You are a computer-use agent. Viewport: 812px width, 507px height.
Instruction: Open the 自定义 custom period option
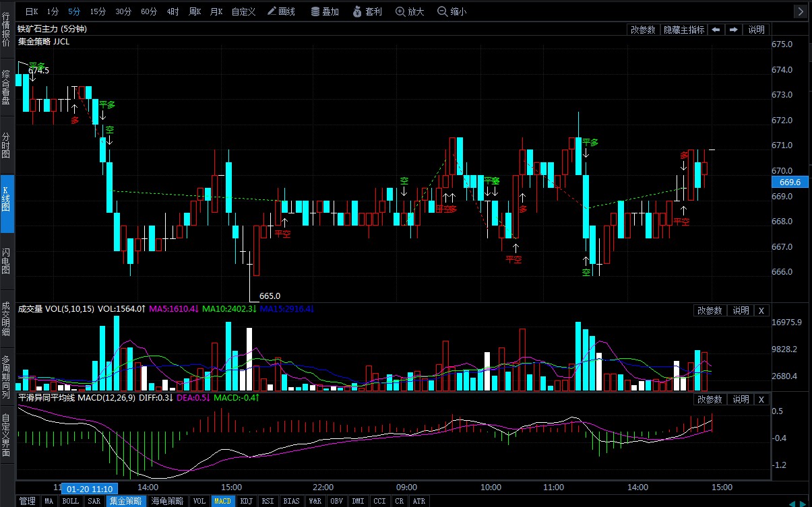tap(243, 11)
